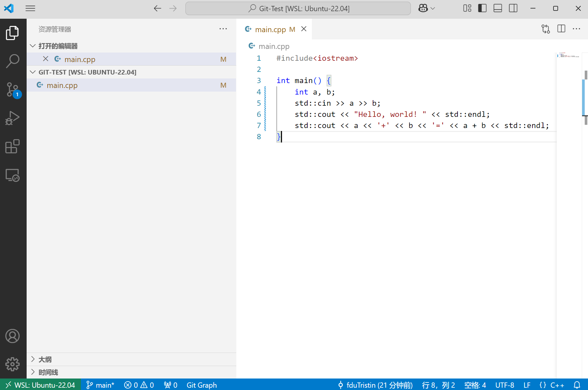Toggle the primary side bar visibility

(482, 8)
